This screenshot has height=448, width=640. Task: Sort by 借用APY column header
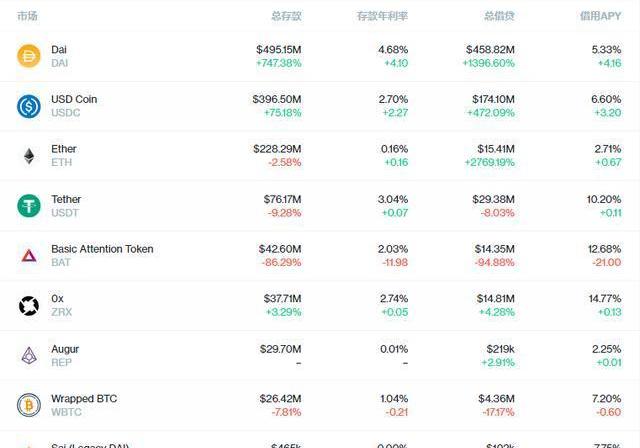[600, 16]
